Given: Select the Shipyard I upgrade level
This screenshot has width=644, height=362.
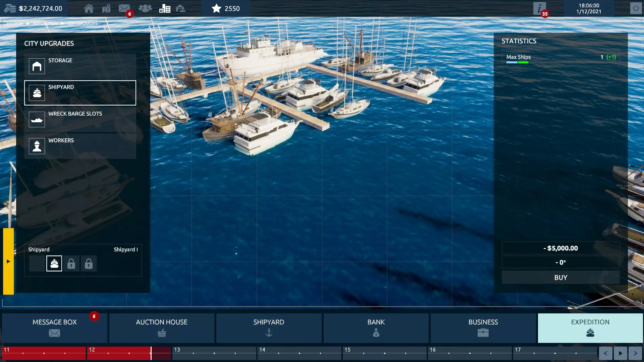Looking at the screenshot, I should click(x=54, y=264).
